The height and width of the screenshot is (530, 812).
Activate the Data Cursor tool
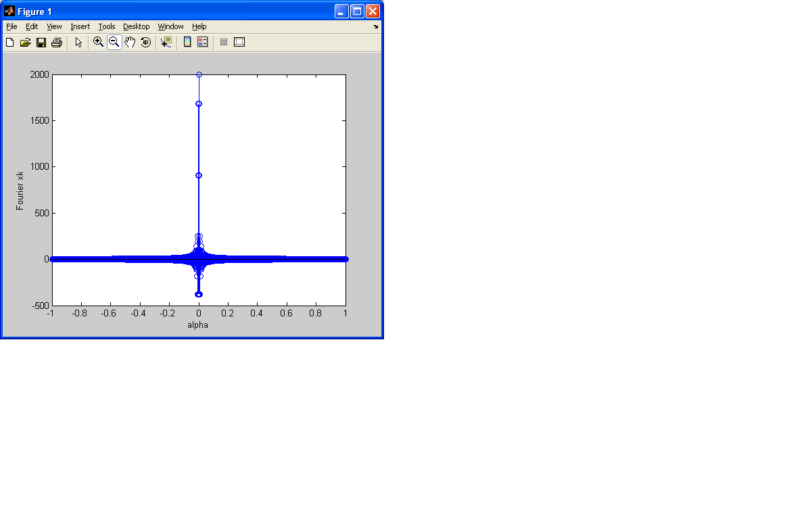tap(166, 42)
